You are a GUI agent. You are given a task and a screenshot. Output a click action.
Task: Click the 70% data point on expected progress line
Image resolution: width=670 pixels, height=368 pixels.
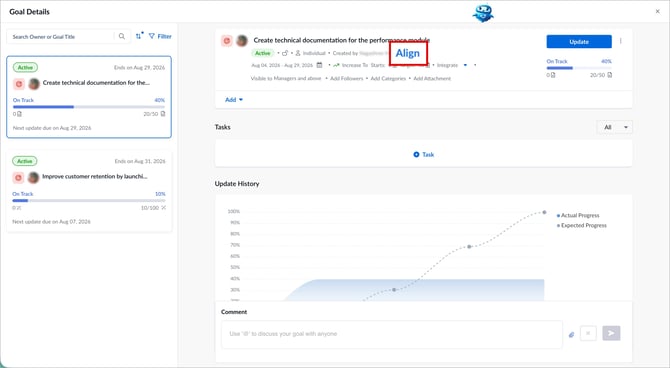[x=469, y=247]
